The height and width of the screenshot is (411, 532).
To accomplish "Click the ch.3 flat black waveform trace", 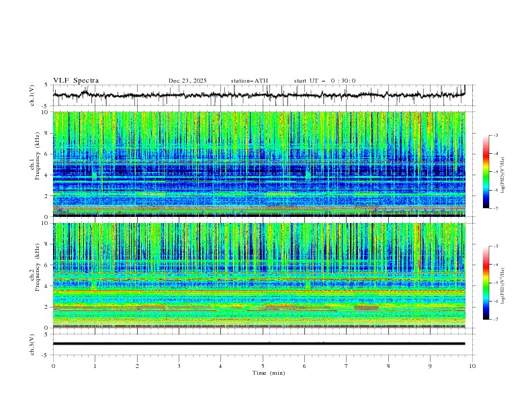I will (259, 344).
